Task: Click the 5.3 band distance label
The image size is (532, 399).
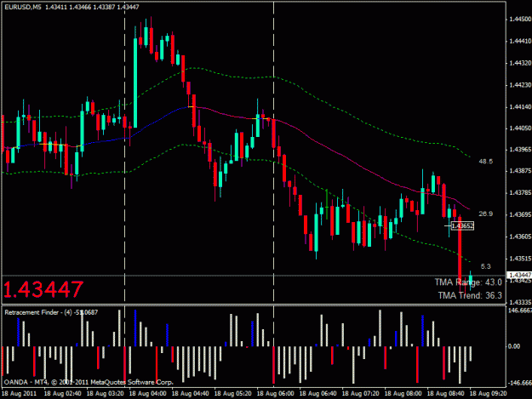Action: [485, 266]
